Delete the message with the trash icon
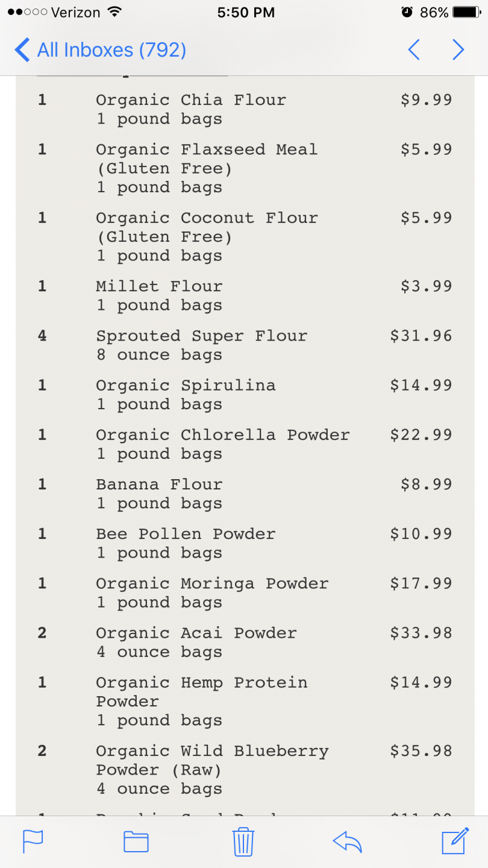Screen dimensions: 488x868 243,841
